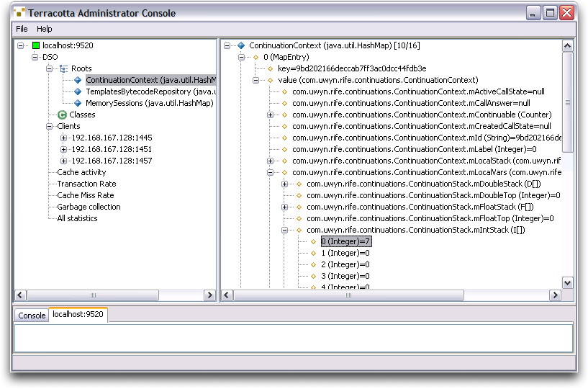The height and width of the screenshot is (389, 588).
Task: Click the diamond icon next to value node
Action: tap(271, 80)
